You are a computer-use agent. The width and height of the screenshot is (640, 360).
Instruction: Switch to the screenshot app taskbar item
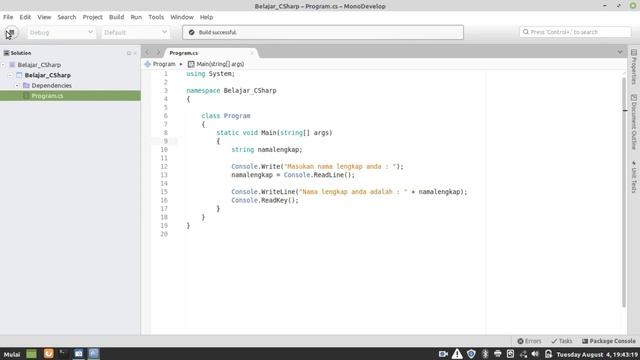[79, 353]
